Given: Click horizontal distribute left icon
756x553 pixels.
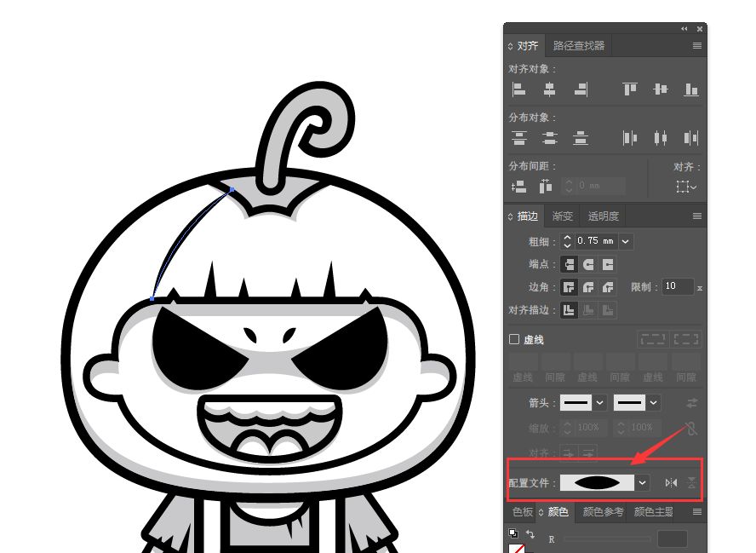Looking at the screenshot, I should (x=630, y=138).
